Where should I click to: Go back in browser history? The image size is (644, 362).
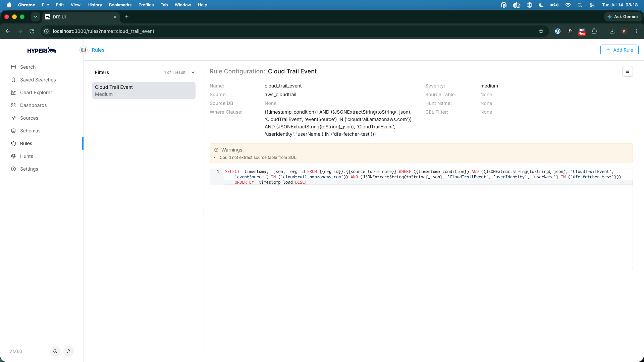pos(8,31)
